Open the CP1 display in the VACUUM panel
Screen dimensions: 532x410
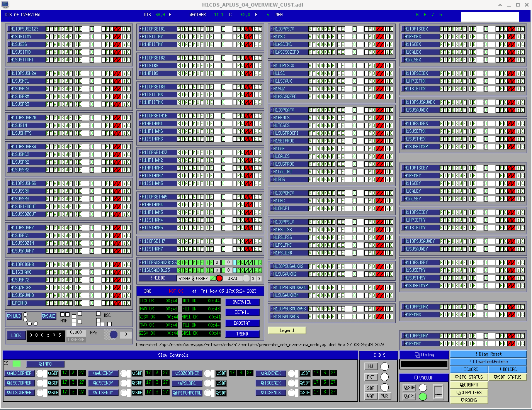tap(409, 396)
